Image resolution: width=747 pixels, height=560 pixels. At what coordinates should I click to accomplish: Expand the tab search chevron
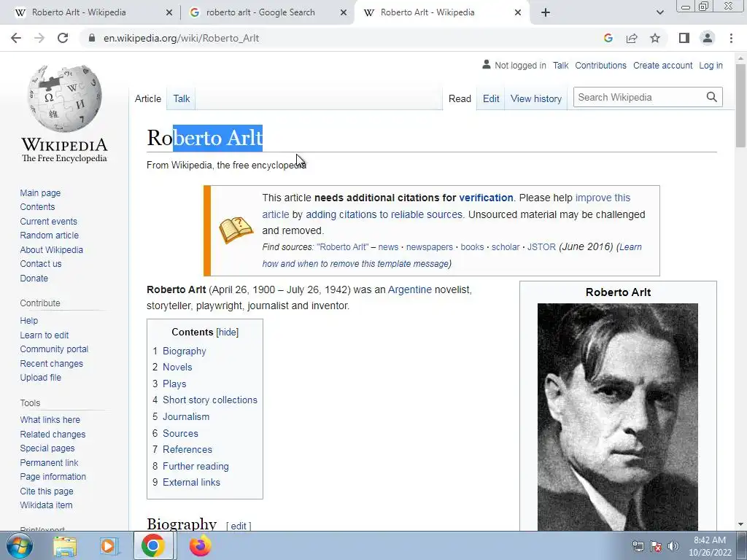(659, 12)
